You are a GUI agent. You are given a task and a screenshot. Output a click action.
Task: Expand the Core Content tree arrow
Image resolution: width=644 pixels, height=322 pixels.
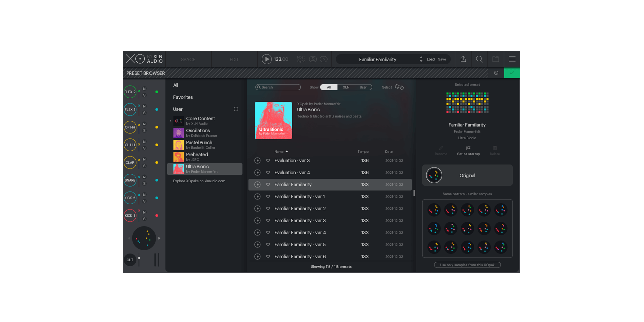[170, 121]
